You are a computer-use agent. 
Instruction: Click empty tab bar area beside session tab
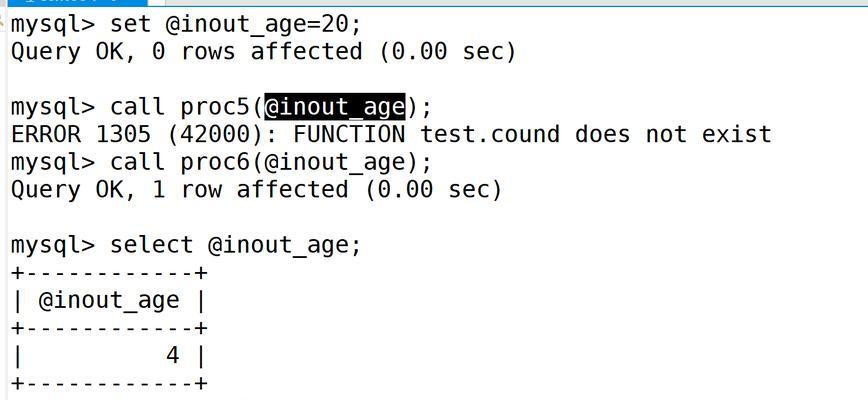tap(498, 2)
